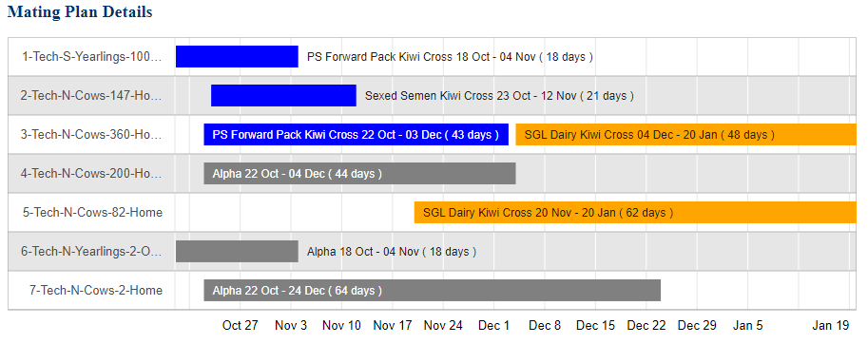Click the Dec 1 date axis label

tap(493, 325)
